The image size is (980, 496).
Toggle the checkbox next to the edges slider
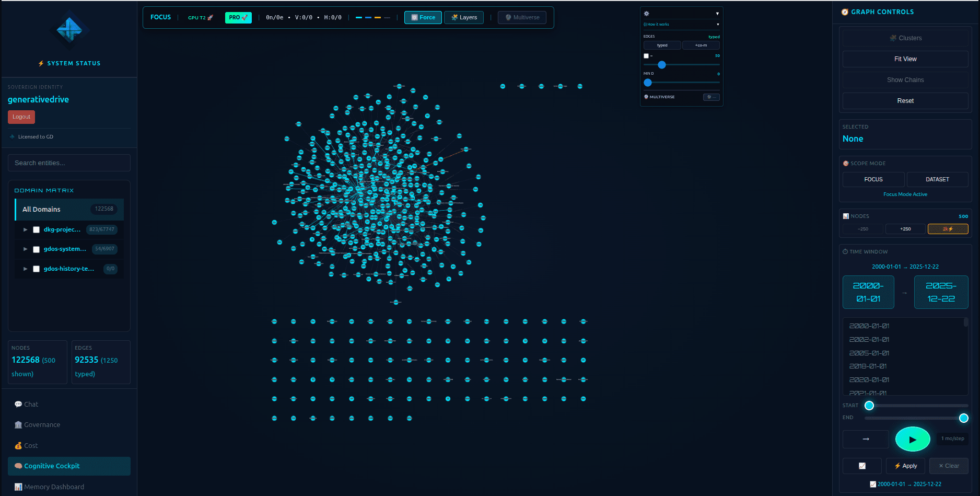tap(646, 55)
